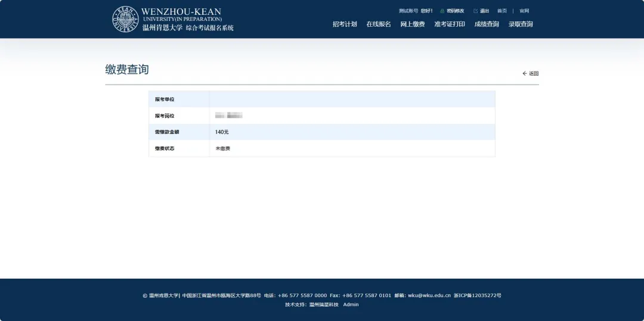Open the 官网 official site link
The image size is (644, 321).
click(524, 11)
